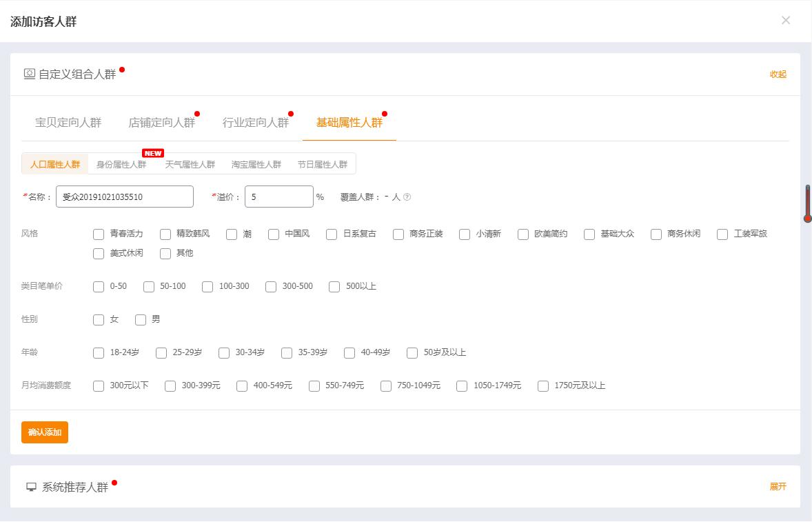
Task: Select the 1750元及以上 monthly spending option
Action: pyautogui.click(x=542, y=386)
